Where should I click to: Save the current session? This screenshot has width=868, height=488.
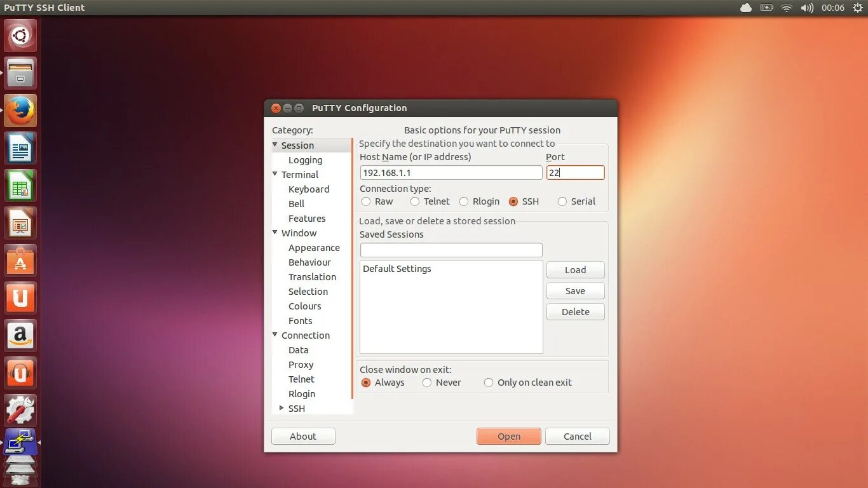pyautogui.click(x=576, y=291)
